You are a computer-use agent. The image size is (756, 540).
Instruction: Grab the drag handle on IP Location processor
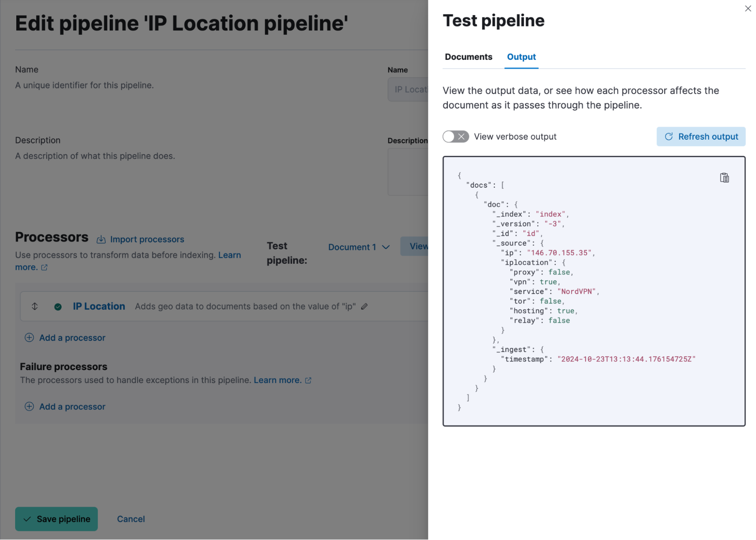click(x=34, y=306)
